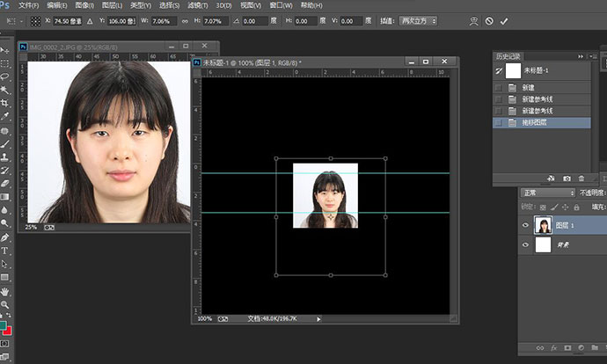This screenshot has width=607, height=364.
Task: Click the camera snapshot icon in History panel
Action: click(567, 178)
